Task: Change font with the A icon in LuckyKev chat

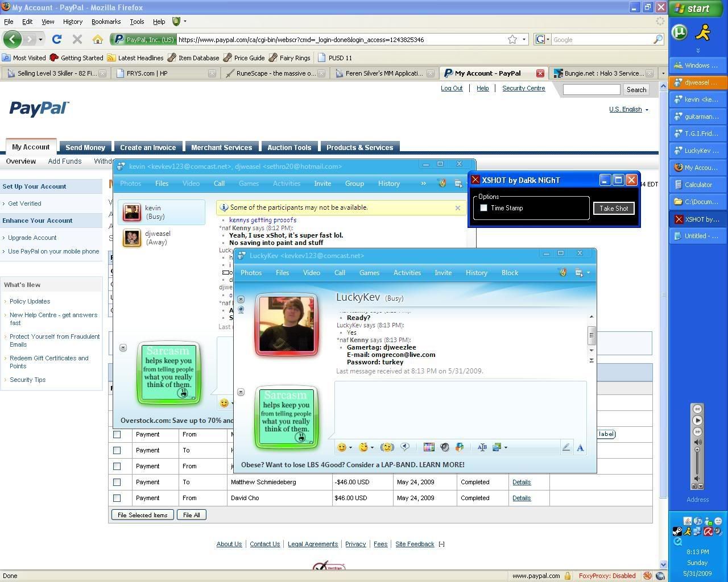Action: [x=580, y=448]
